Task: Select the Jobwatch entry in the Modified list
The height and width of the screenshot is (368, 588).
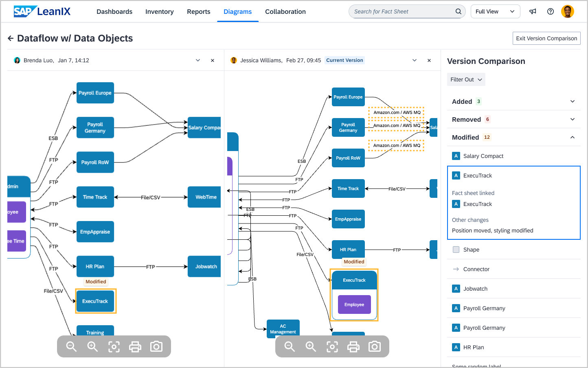Action: [514, 289]
